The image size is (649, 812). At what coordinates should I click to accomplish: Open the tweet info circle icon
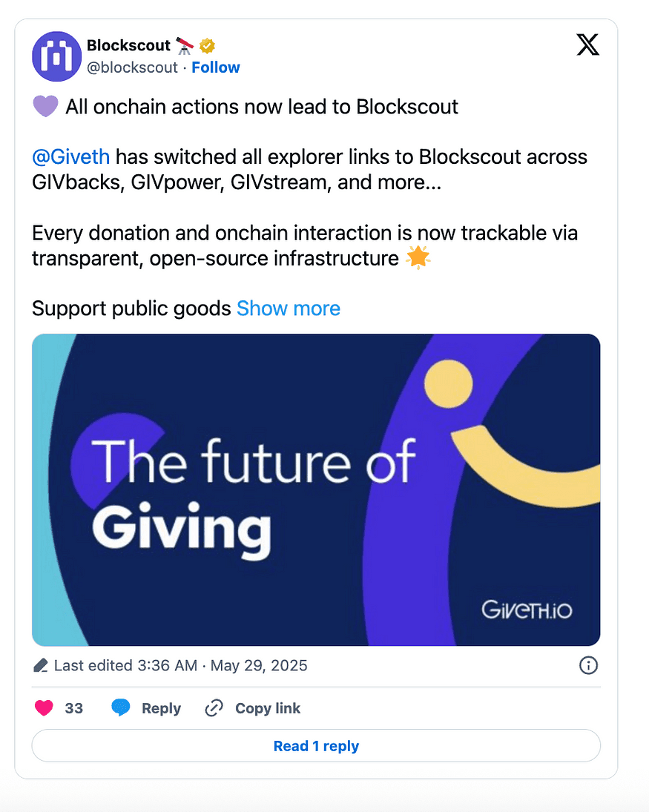click(588, 665)
